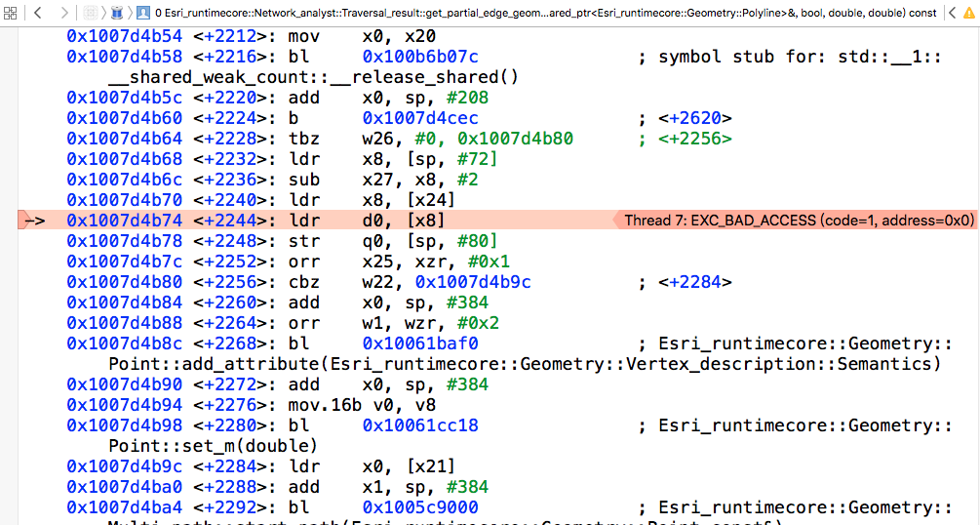Open the get_partial_edge_geom frame in jump bar
This screenshot has width=980, height=525.
click(546, 13)
